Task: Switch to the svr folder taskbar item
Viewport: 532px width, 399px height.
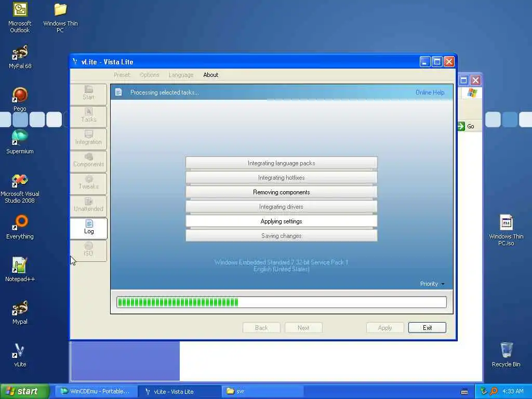Action: tap(262, 392)
